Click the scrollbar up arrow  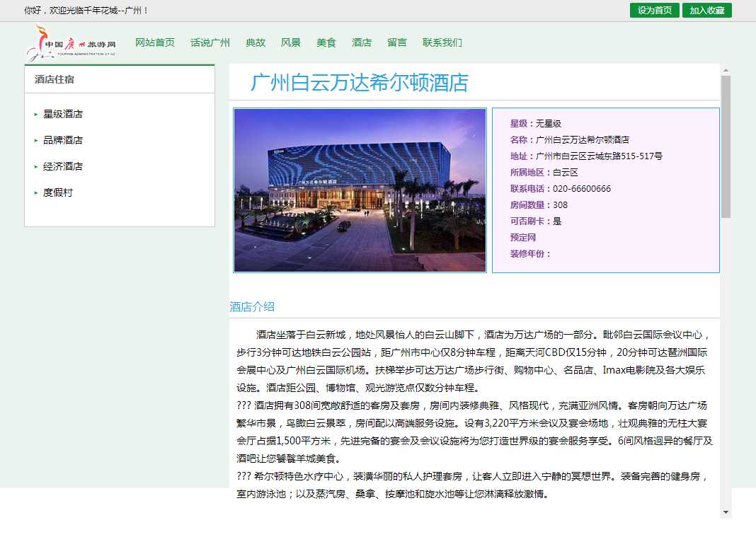pyautogui.click(x=726, y=69)
